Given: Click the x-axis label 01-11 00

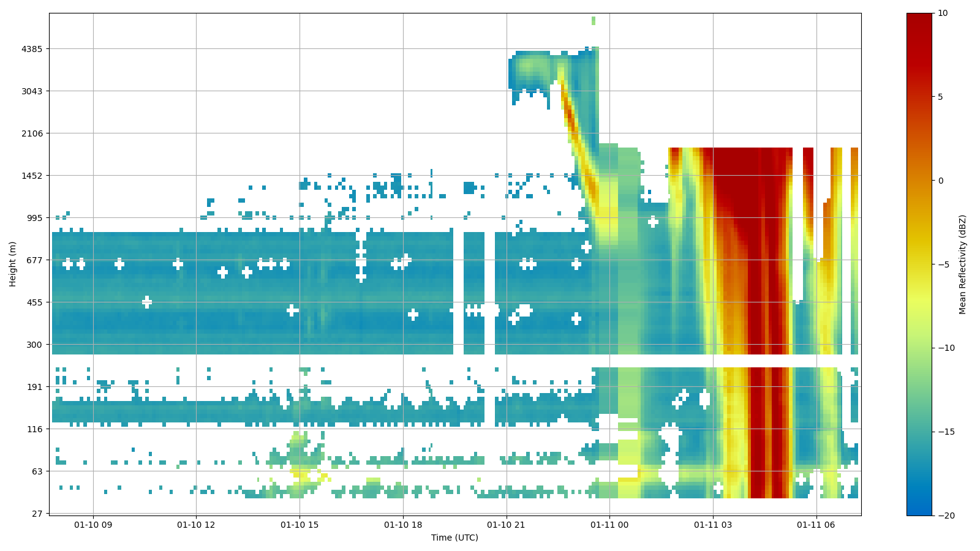Looking at the screenshot, I should [x=609, y=525].
